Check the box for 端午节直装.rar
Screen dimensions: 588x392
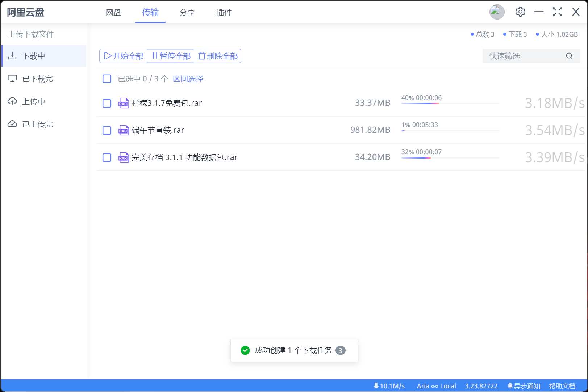tap(107, 130)
